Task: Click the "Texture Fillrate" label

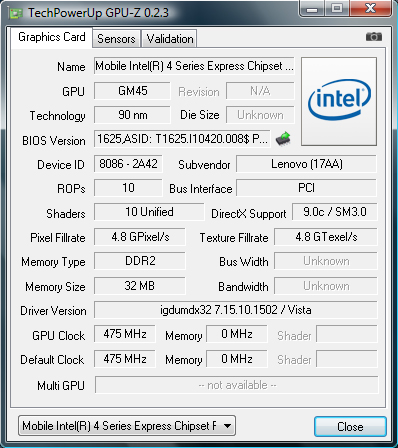Action: (234, 238)
